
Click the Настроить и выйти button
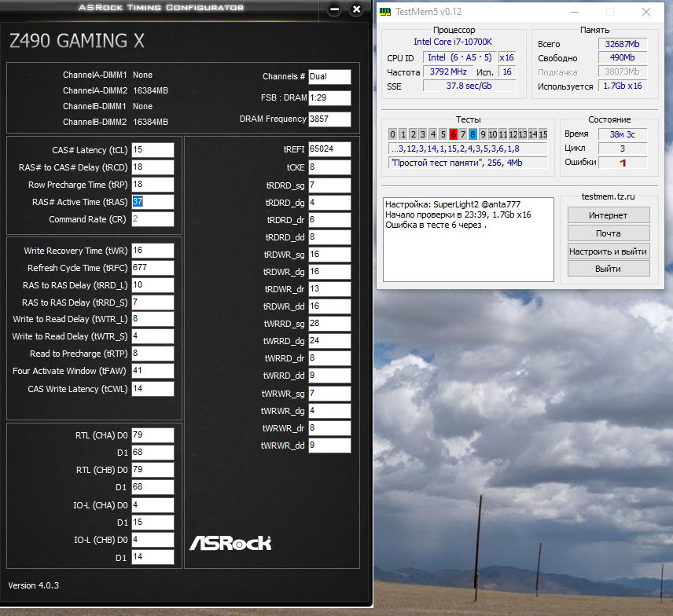(609, 251)
